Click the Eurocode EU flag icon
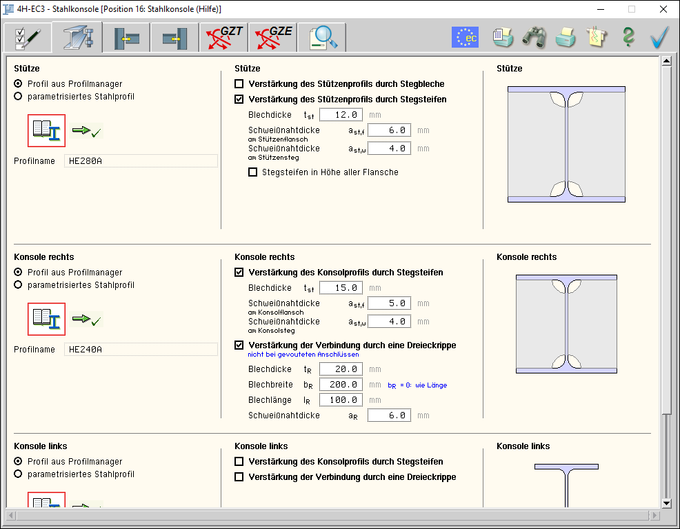 [x=465, y=37]
